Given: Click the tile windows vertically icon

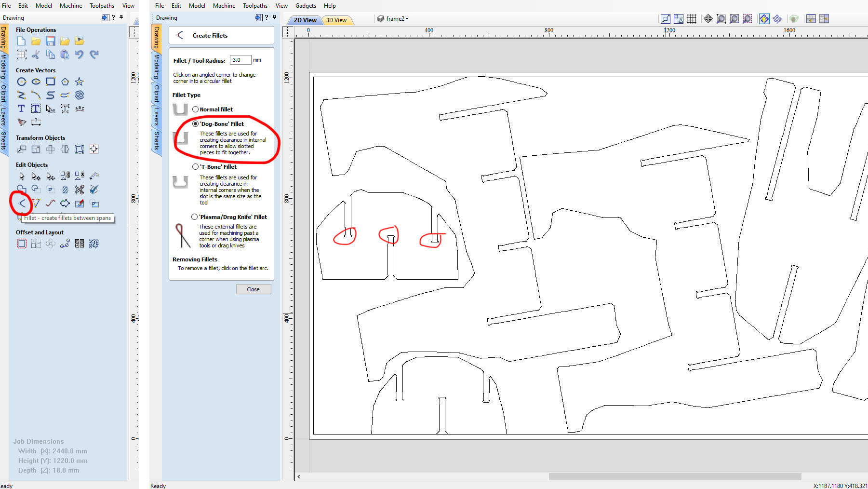Looking at the screenshot, I should [824, 19].
